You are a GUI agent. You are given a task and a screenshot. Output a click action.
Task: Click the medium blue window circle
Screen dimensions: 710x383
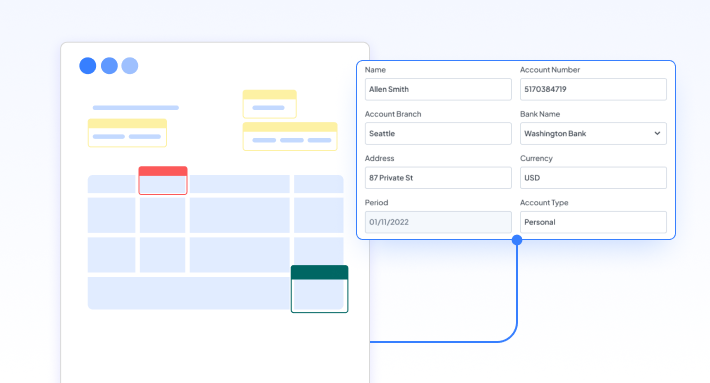[109, 66]
